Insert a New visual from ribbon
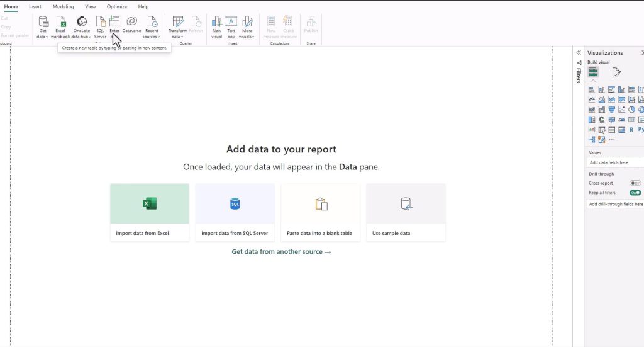644x347 pixels. pyautogui.click(x=216, y=27)
